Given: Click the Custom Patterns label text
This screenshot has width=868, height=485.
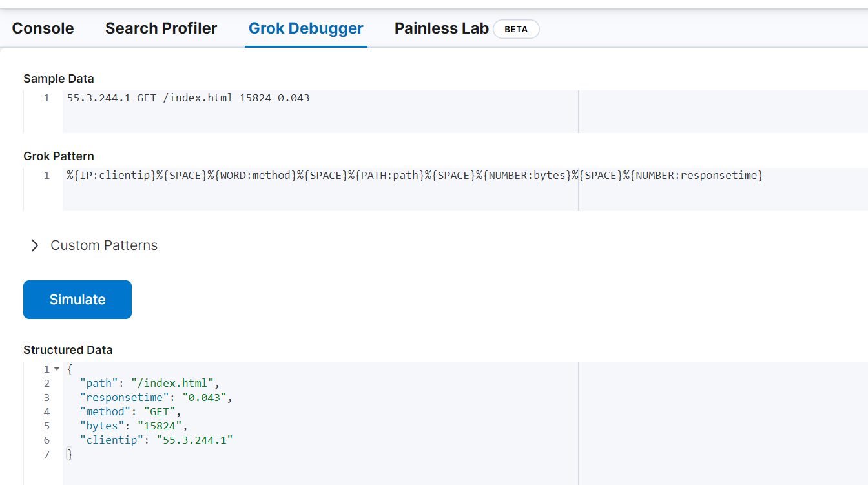Looking at the screenshot, I should click(x=104, y=245).
